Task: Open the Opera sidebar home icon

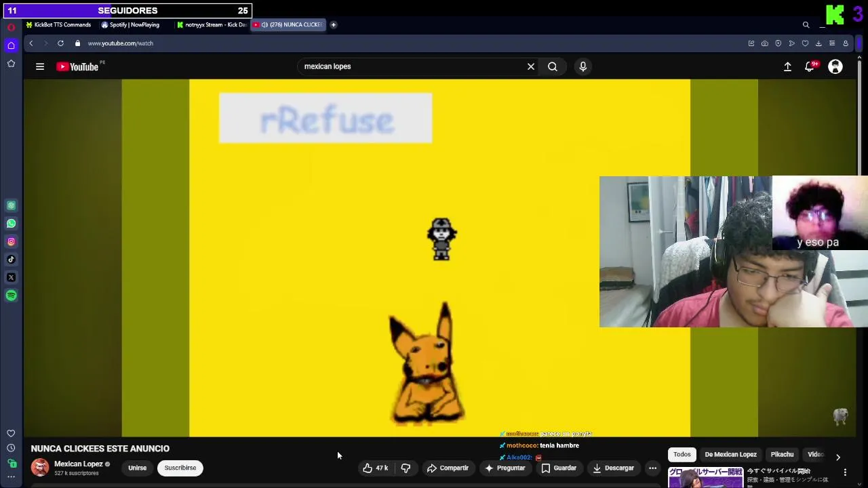Action: pos(11,45)
